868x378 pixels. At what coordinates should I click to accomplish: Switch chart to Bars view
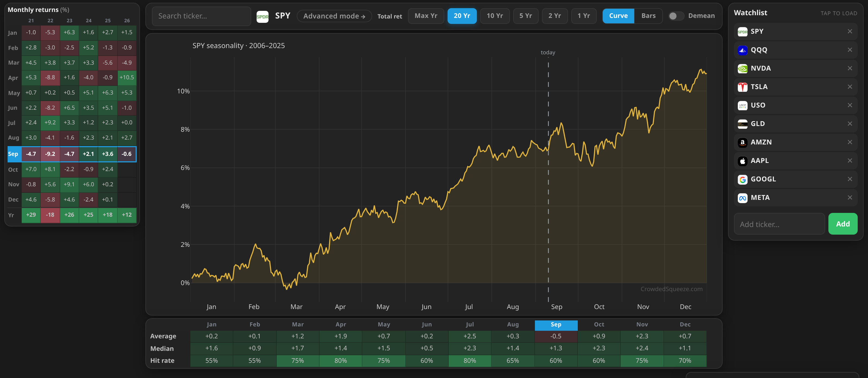point(648,16)
